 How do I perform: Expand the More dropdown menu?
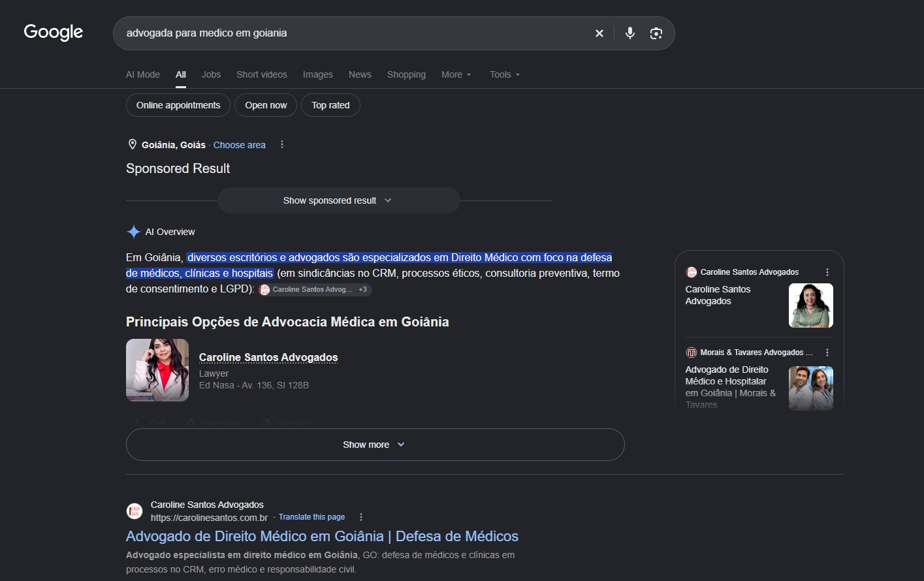tap(456, 74)
